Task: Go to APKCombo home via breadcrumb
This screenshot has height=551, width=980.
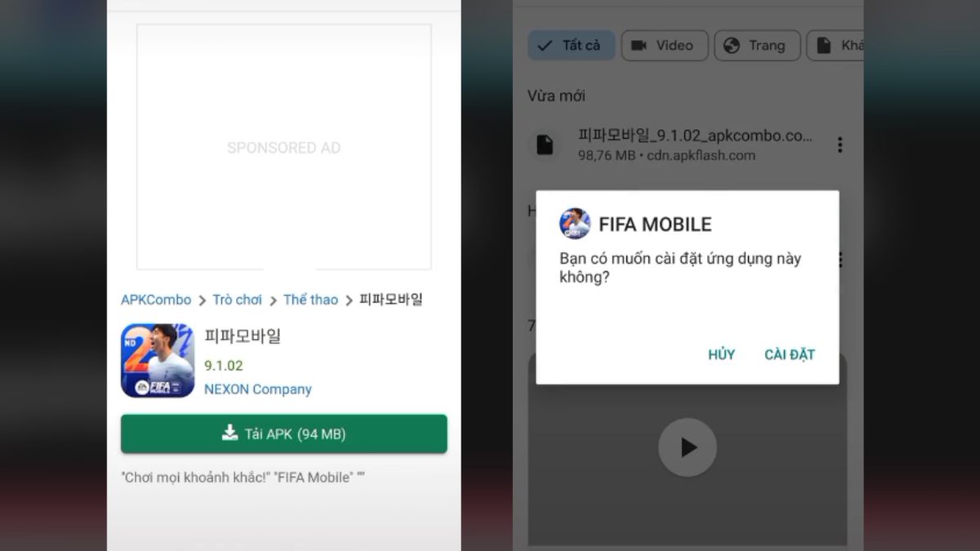Action: pos(156,300)
